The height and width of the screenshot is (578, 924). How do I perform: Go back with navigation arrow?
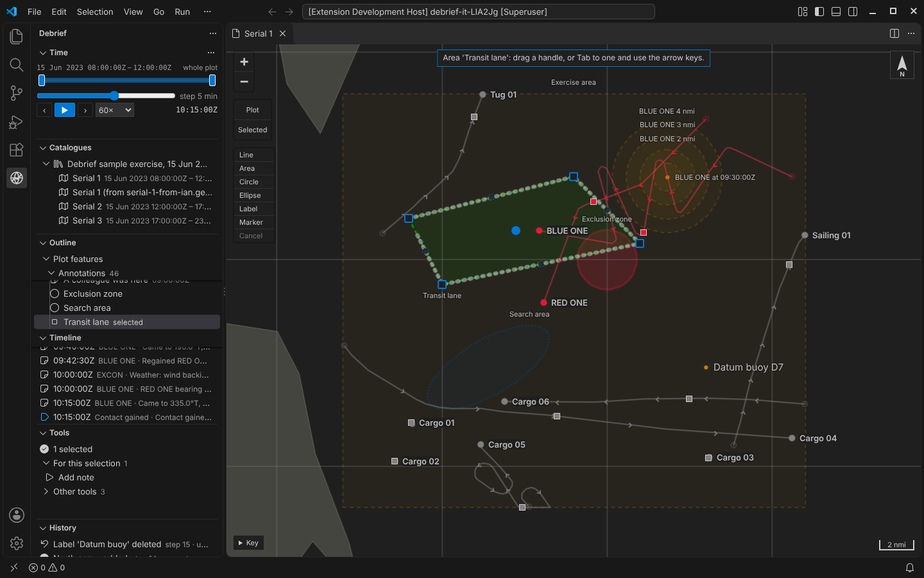click(x=272, y=12)
